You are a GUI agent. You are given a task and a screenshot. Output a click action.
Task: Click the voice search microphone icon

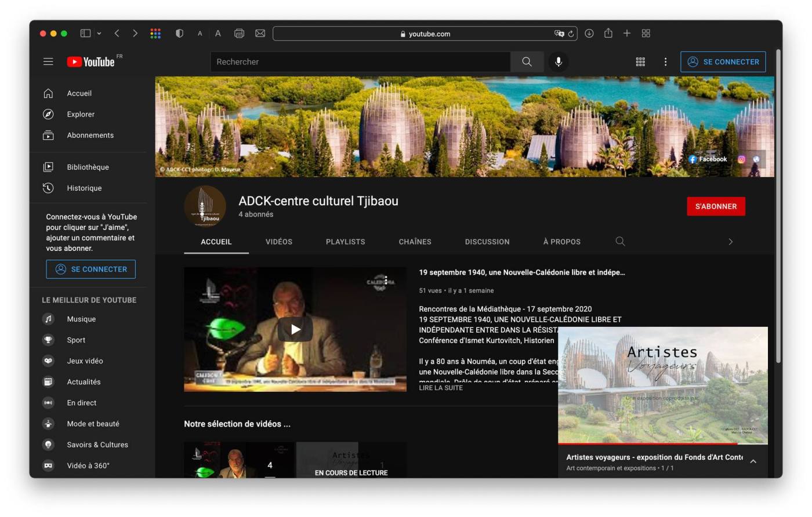(558, 61)
